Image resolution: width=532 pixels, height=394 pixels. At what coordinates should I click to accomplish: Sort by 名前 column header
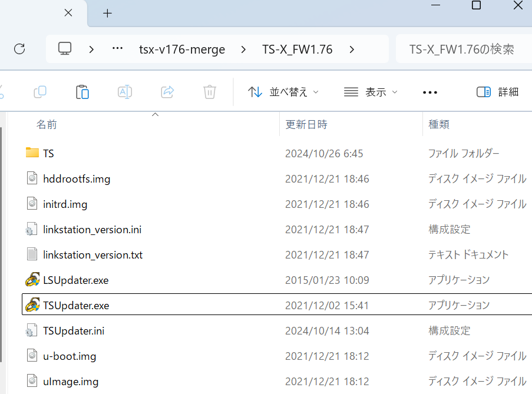[x=47, y=124]
